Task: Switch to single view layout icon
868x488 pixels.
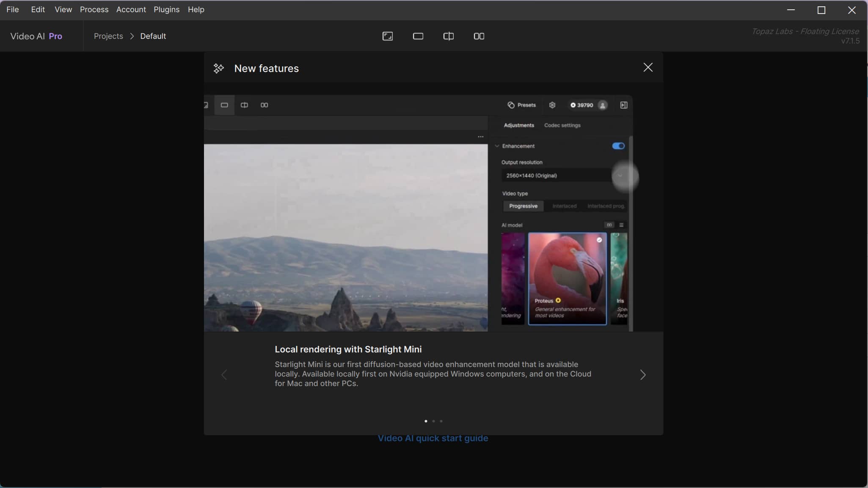Action: tap(418, 36)
